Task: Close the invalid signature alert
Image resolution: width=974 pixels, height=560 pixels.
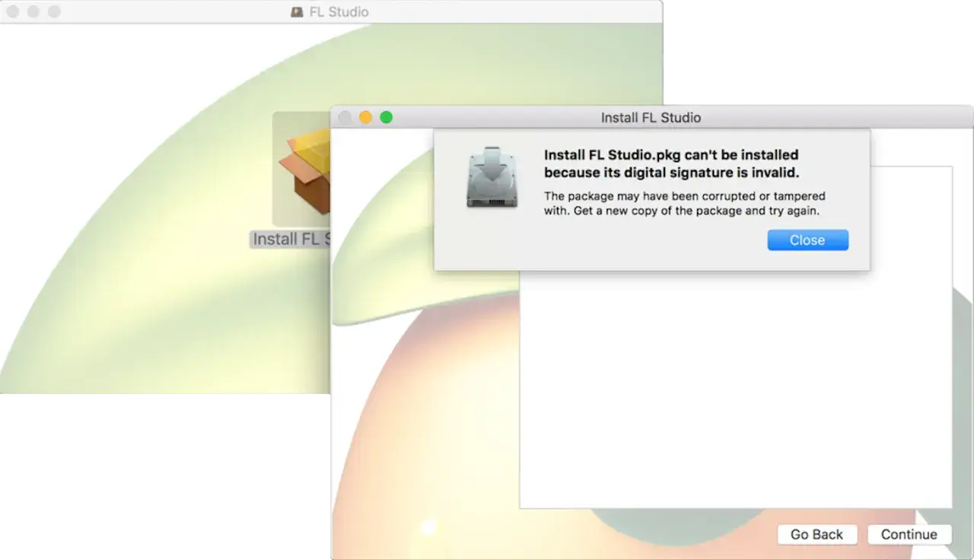Action: 807,240
